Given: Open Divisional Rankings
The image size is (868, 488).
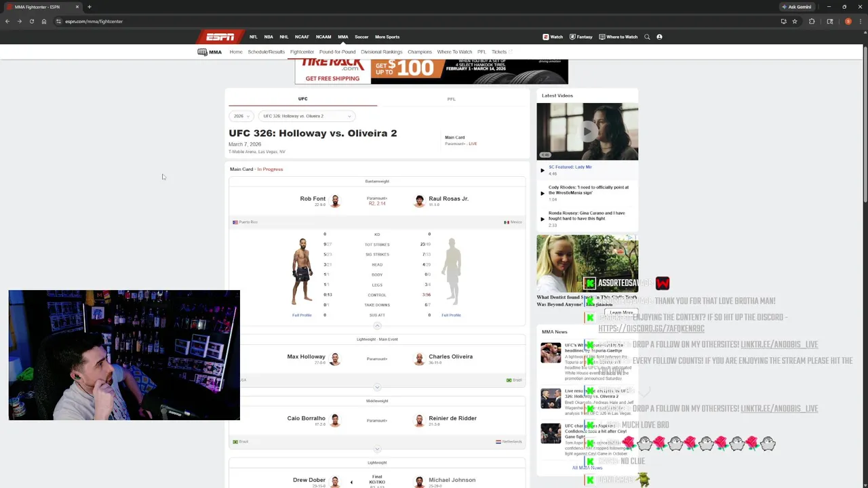Looking at the screenshot, I should tap(382, 52).
